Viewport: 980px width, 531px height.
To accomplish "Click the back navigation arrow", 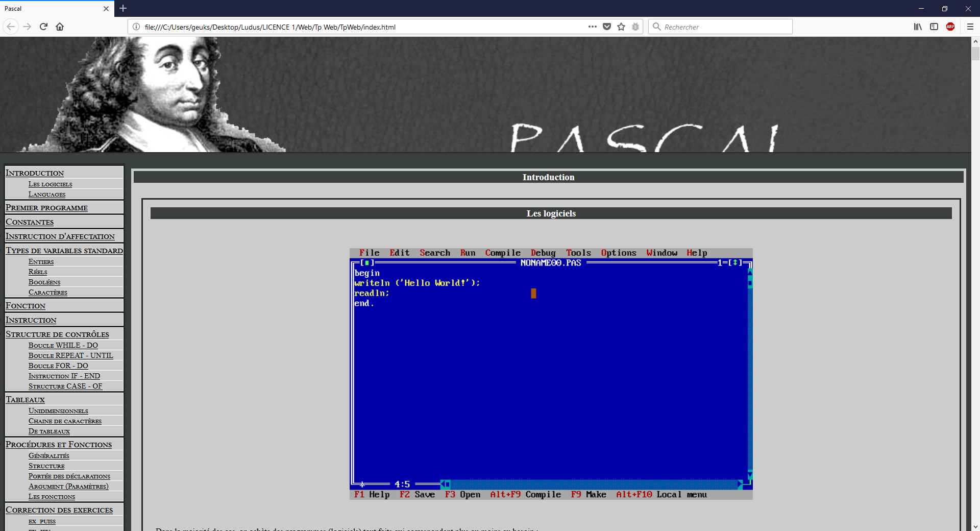I will [10, 27].
